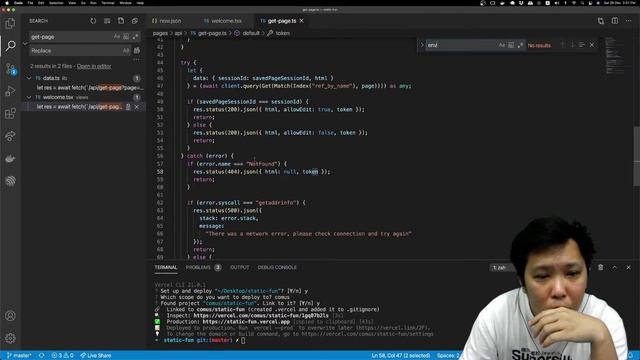Viewport: 640px width, 360px height.
Task: Open the Manage gear icon
Action: [10, 338]
